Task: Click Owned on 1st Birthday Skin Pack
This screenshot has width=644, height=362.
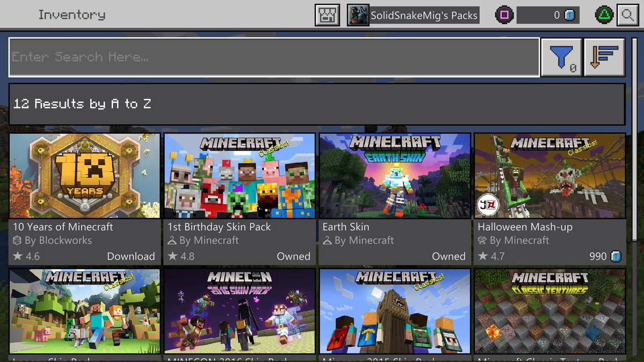Action: [x=294, y=256]
